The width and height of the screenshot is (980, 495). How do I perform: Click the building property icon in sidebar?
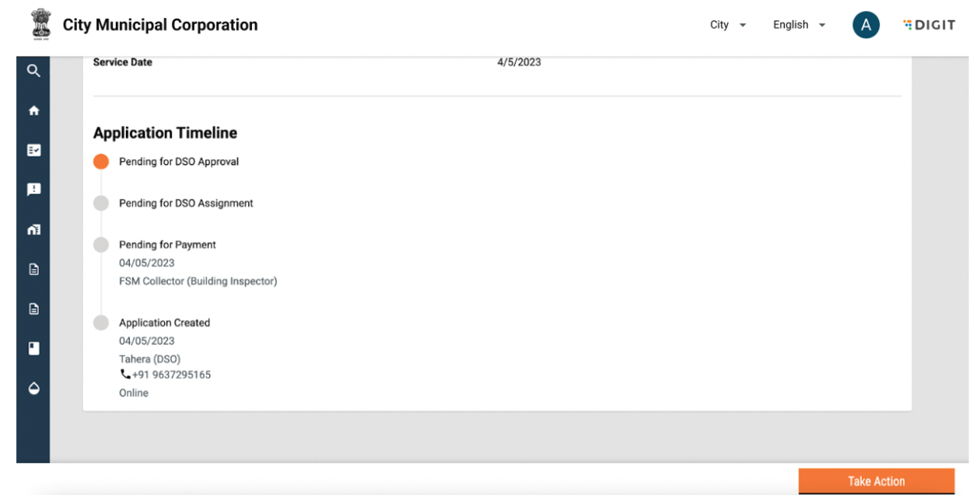click(x=33, y=229)
